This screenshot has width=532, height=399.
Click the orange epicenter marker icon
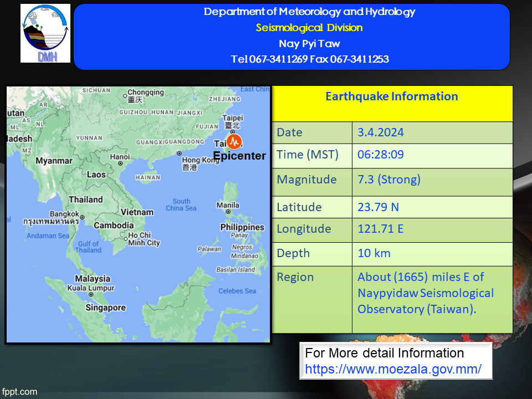(234, 142)
